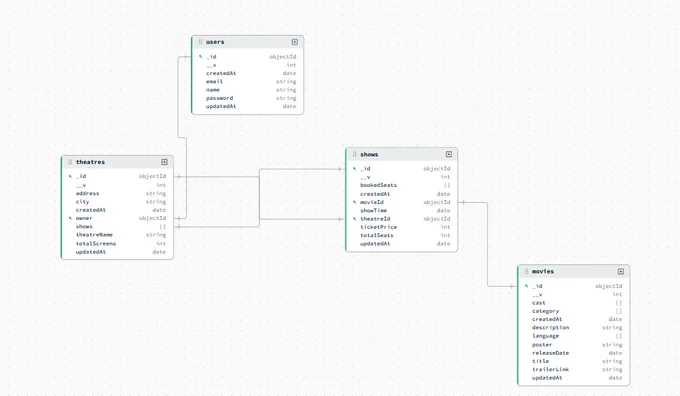Click the key icon beside users _id
680x396 pixels.
pyautogui.click(x=200, y=56)
